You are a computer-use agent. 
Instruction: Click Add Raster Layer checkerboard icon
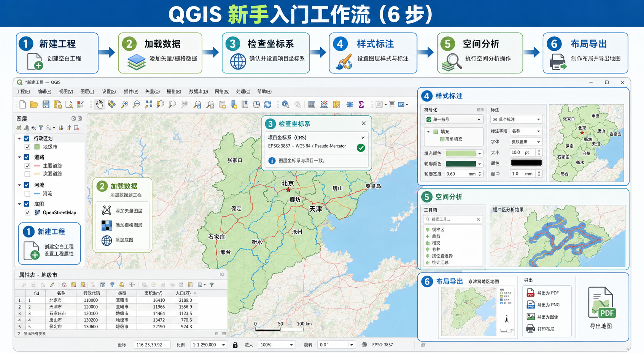click(x=107, y=225)
